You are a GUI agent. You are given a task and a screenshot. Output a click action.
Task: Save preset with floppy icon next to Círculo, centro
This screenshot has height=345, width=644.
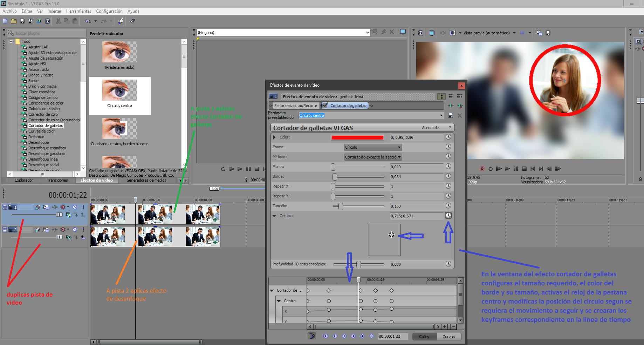pos(451,115)
